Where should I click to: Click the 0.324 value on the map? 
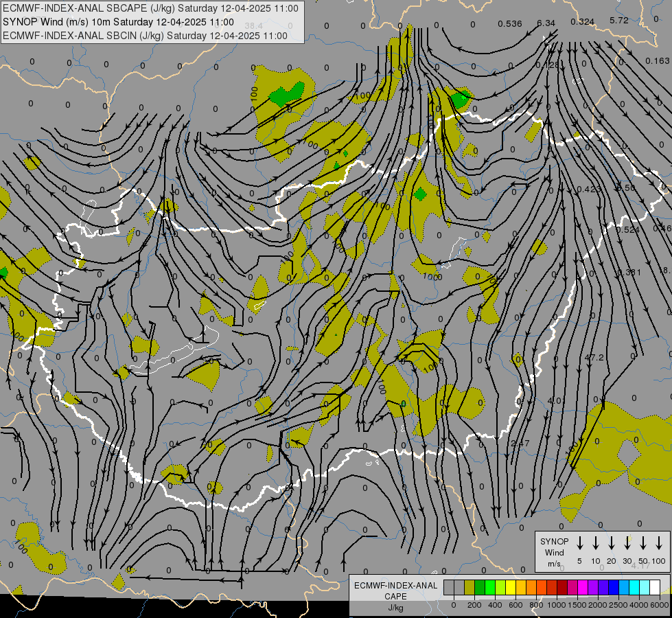(582, 21)
